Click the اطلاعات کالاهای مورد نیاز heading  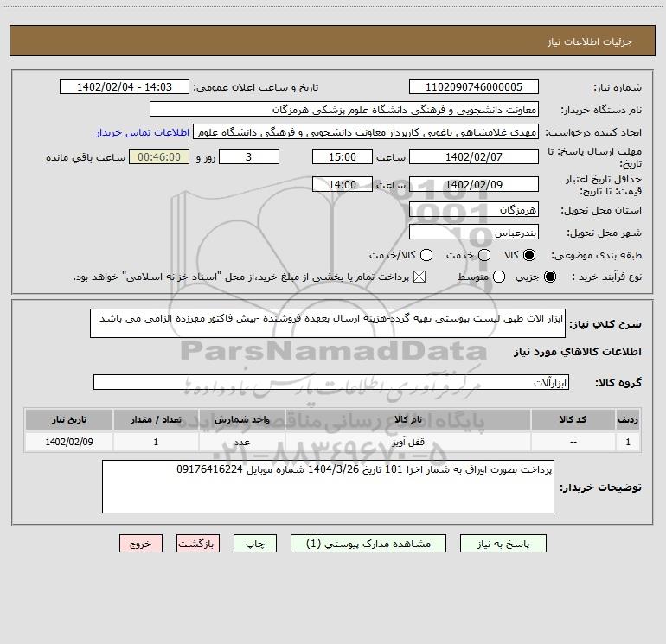(578, 352)
